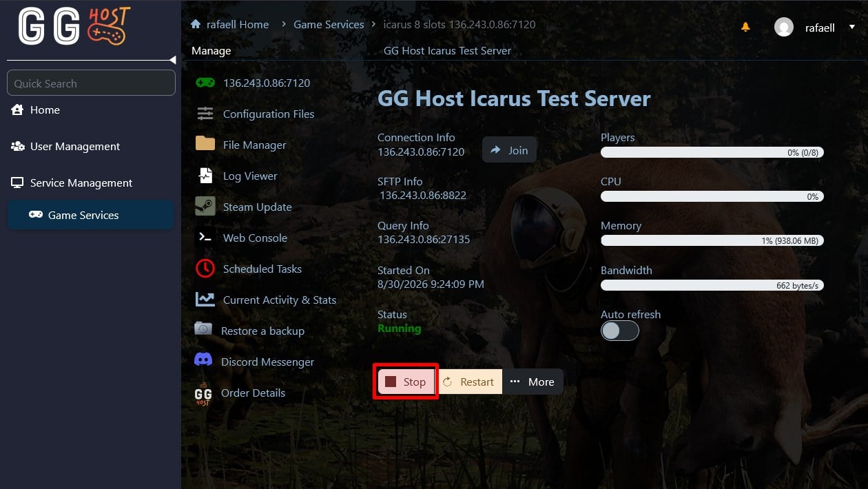Viewport: 868px width, 489px height.
Task: Open Current Activity & Stats page
Action: (280, 300)
